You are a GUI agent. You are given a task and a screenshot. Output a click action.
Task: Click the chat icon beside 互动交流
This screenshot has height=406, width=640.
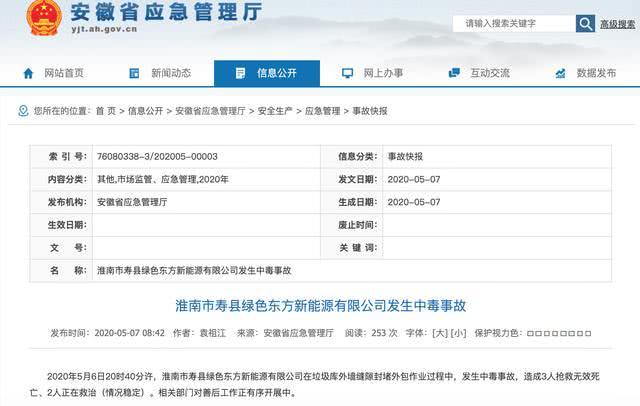click(x=454, y=73)
